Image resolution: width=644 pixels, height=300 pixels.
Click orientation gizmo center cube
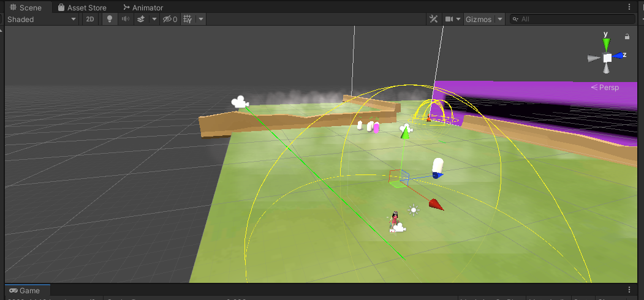tap(607, 58)
